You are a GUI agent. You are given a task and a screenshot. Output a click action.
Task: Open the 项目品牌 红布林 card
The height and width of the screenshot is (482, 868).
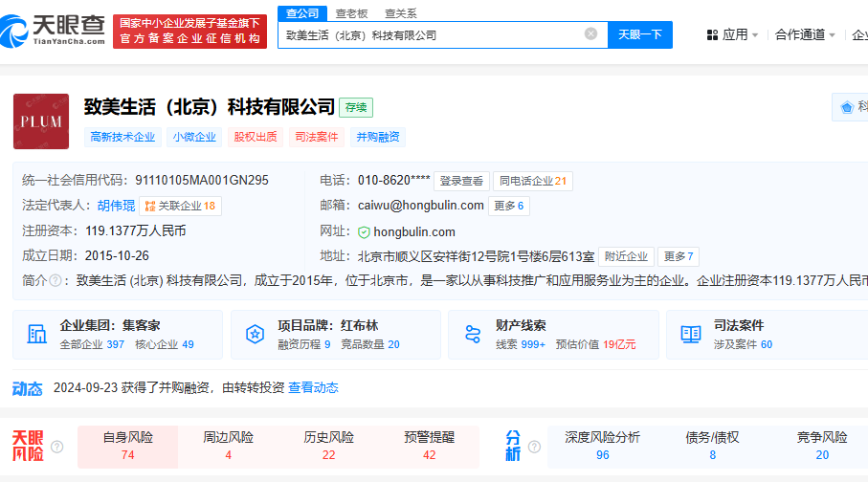(336, 335)
